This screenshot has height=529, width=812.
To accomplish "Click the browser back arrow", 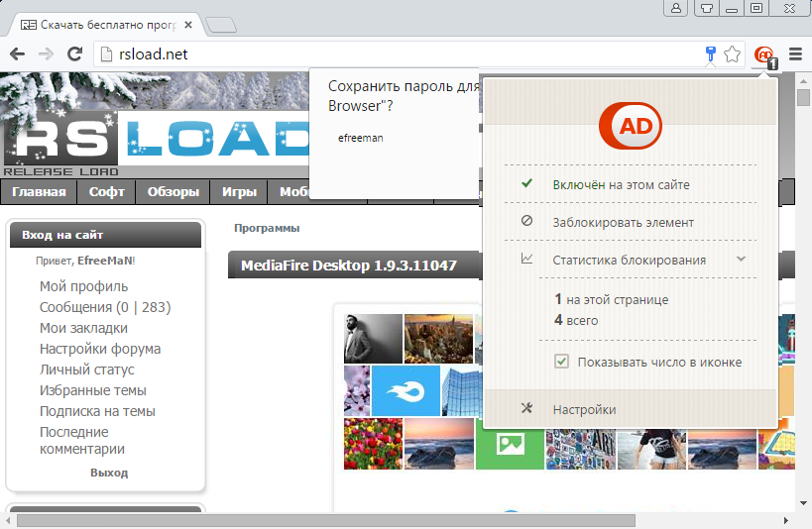I will pyautogui.click(x=17, y=53).
